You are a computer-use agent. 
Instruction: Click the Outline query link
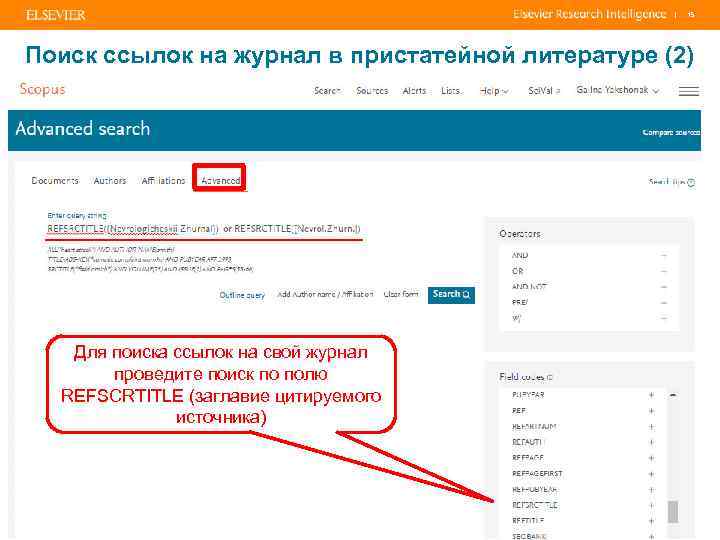tap(242, 295)
